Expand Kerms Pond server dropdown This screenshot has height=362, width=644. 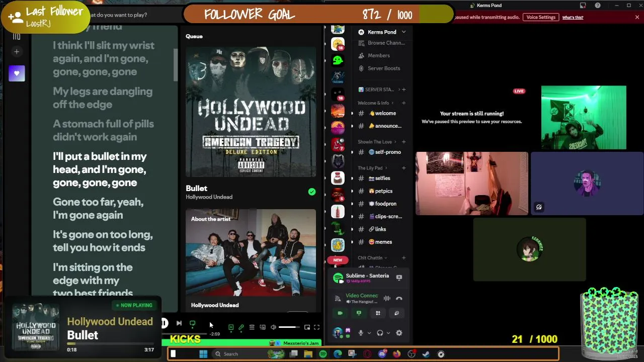[x=404, y=32]
